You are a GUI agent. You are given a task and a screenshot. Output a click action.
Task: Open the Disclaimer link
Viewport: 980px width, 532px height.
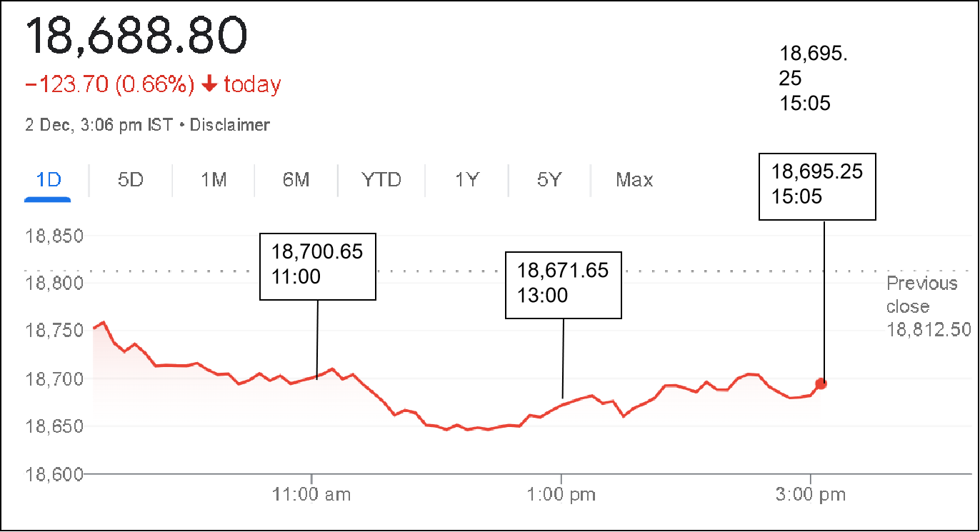click(229, 125)
